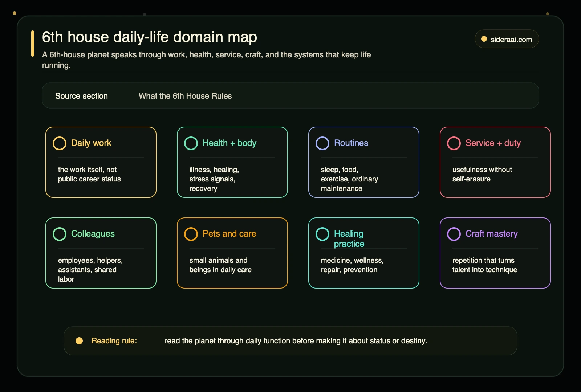The height and width of the screenshot is (392, 581).
Task: Select the Health + body card title
Action: point(229,143)
